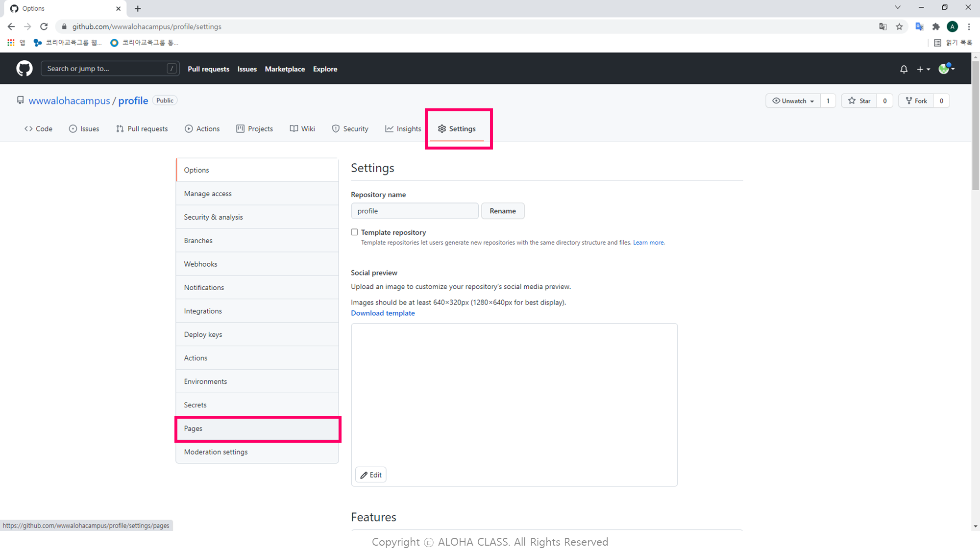Open the Download template link
980x554 pixels.
click(383, 313)
